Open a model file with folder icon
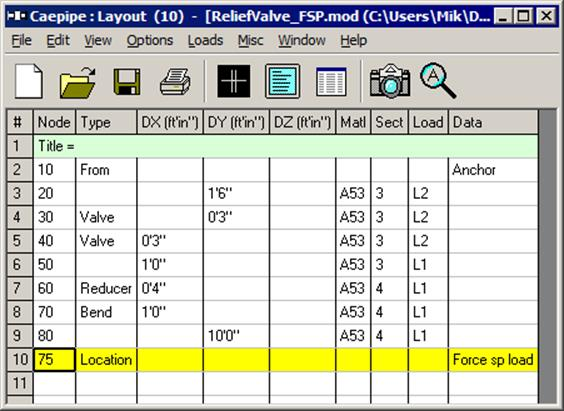This screenshot has height=411, width=564. coord(77,82)
